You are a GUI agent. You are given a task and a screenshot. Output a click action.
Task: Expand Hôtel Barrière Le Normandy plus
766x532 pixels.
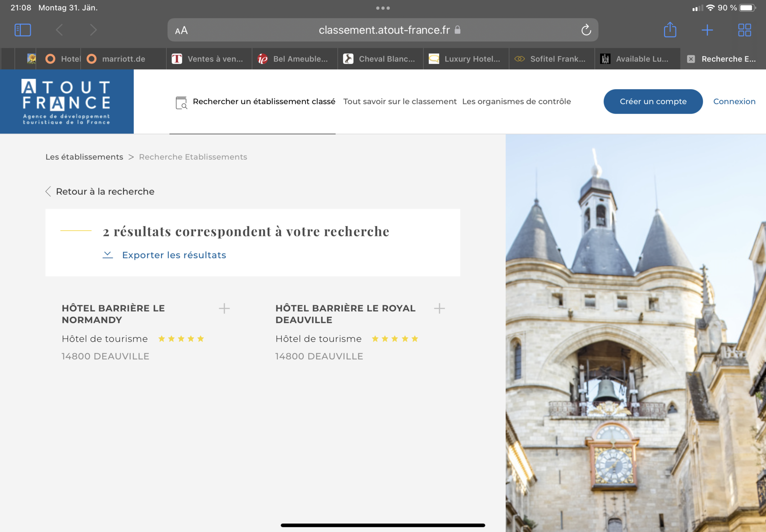(224, 308)
